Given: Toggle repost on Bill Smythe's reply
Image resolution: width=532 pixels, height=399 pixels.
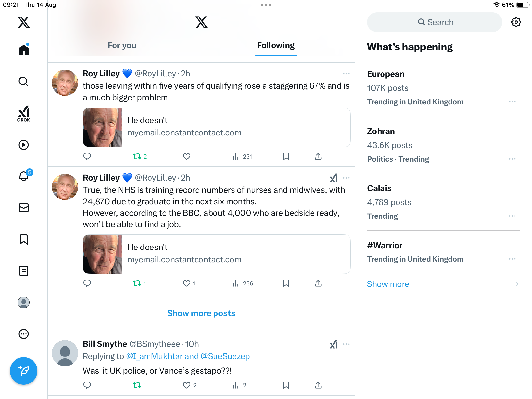Looking at the screenshot, I should [137, 385].
